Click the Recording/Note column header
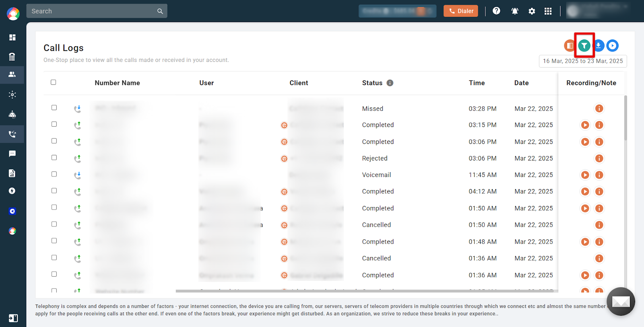Viewport: 644px width, 327px height. [591, 83]
